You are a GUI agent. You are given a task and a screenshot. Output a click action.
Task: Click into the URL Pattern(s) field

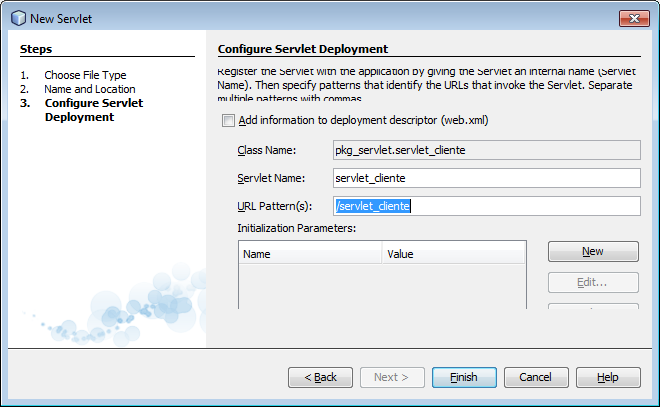[x=486, y=206]
